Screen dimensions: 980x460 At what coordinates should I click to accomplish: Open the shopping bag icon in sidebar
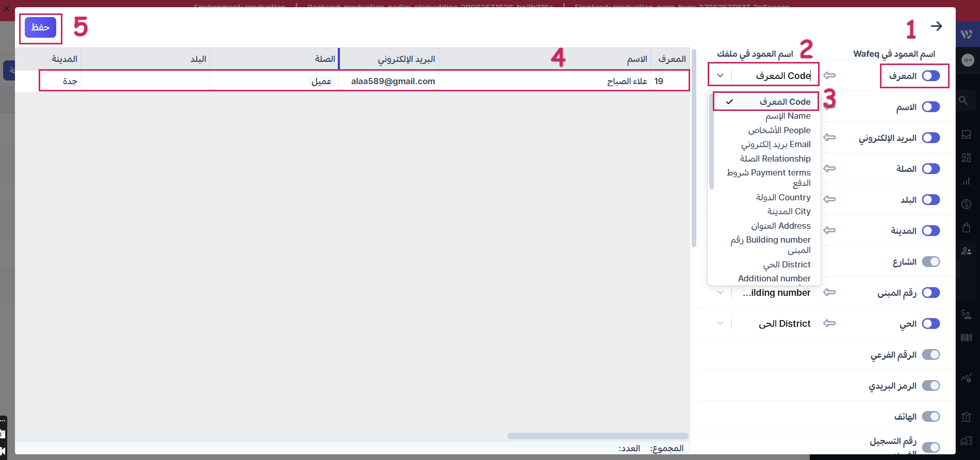pyautogui.click(x=966, y=228)
